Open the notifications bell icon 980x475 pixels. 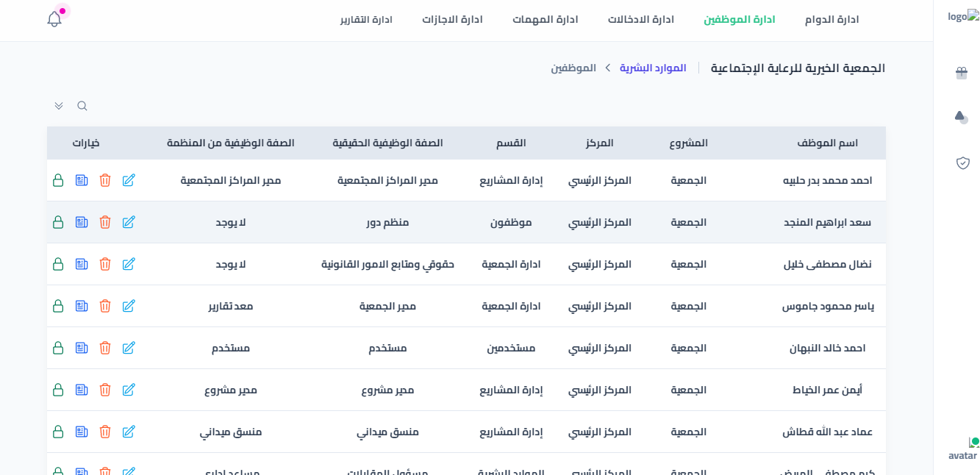pos(54,19)
